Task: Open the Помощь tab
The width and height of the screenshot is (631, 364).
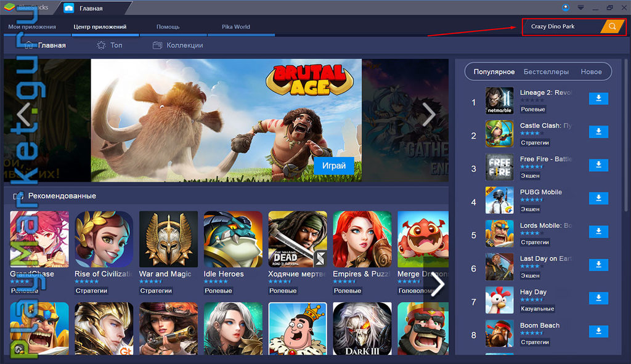Action: pos(168,27)
